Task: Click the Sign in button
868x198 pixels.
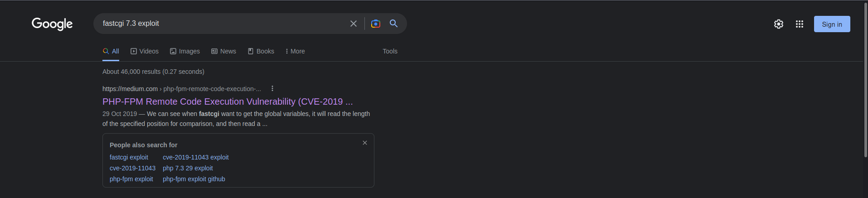Action: tap(832, 24)
